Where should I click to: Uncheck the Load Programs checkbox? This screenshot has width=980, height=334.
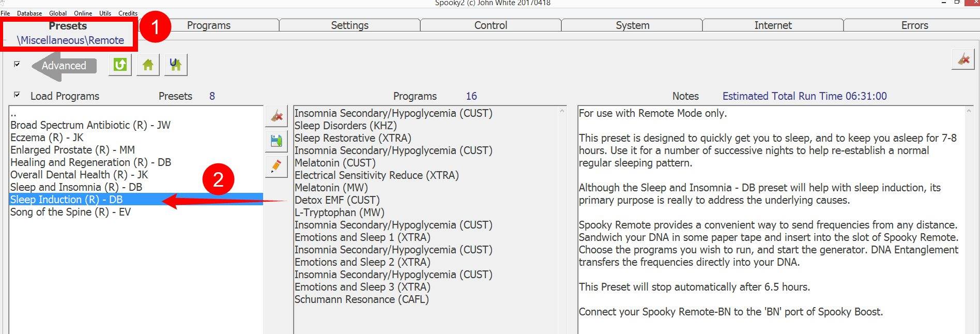click(17, 95)
